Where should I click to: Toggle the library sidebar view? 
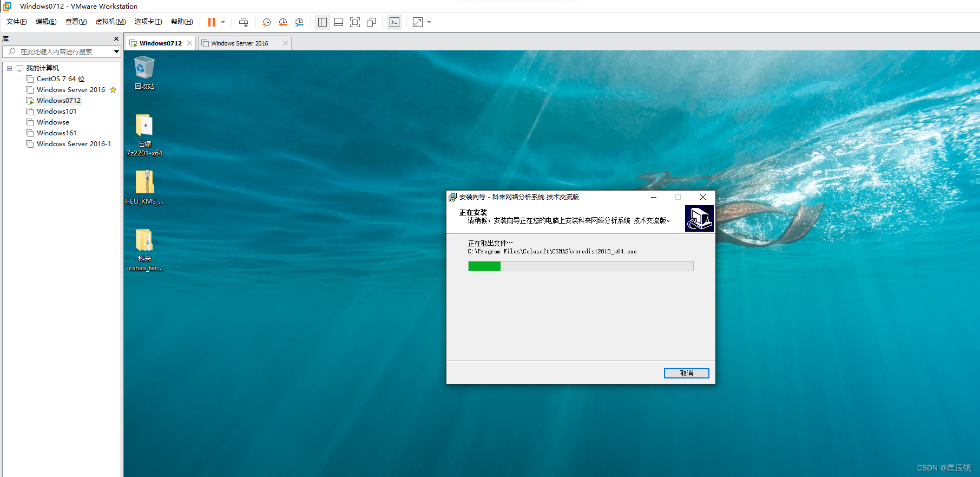323,22
